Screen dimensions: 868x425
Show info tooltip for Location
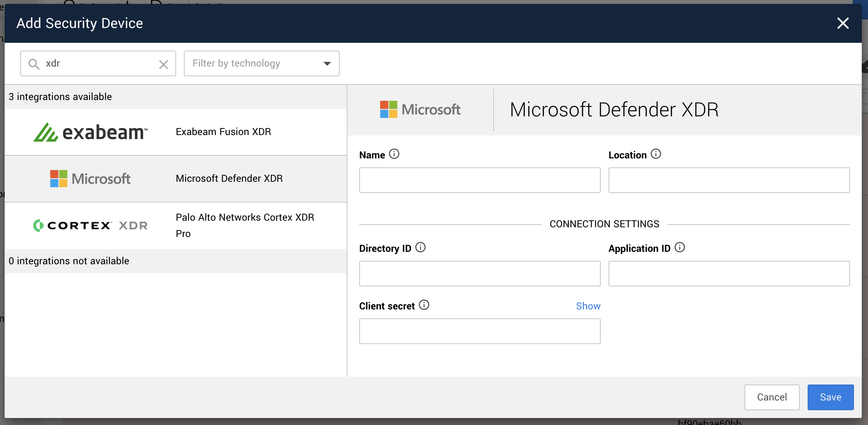(656, 154)
